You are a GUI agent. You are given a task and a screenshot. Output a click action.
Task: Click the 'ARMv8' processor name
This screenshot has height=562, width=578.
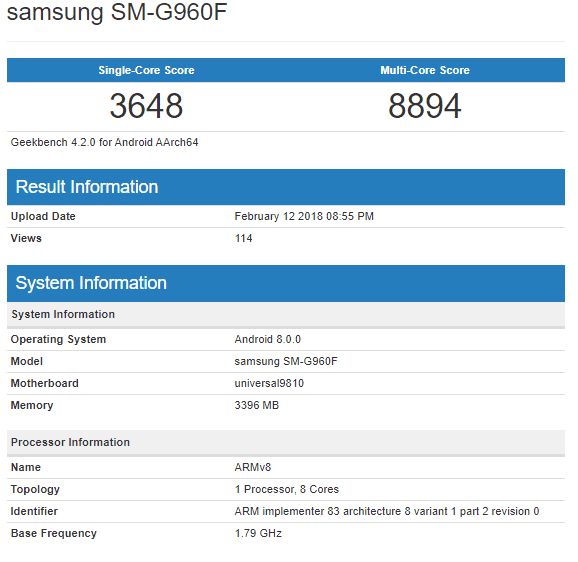(x=253, y=467)
